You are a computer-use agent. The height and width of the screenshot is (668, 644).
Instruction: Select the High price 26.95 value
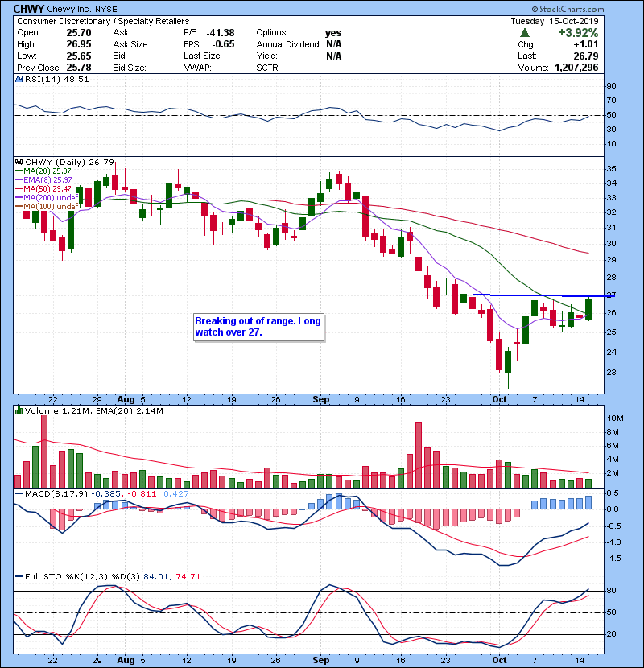[78, 44]
